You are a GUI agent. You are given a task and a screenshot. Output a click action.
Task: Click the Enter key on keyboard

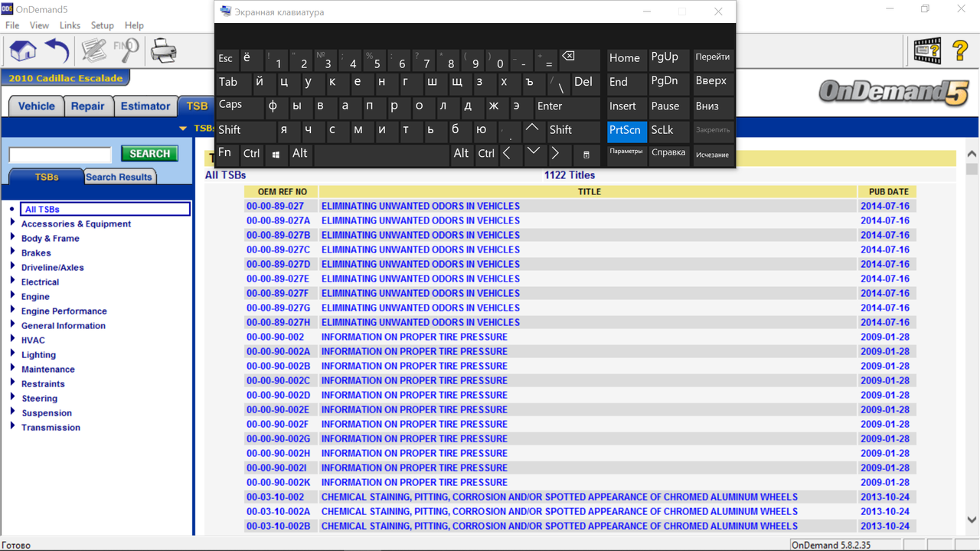click(567, 107)
